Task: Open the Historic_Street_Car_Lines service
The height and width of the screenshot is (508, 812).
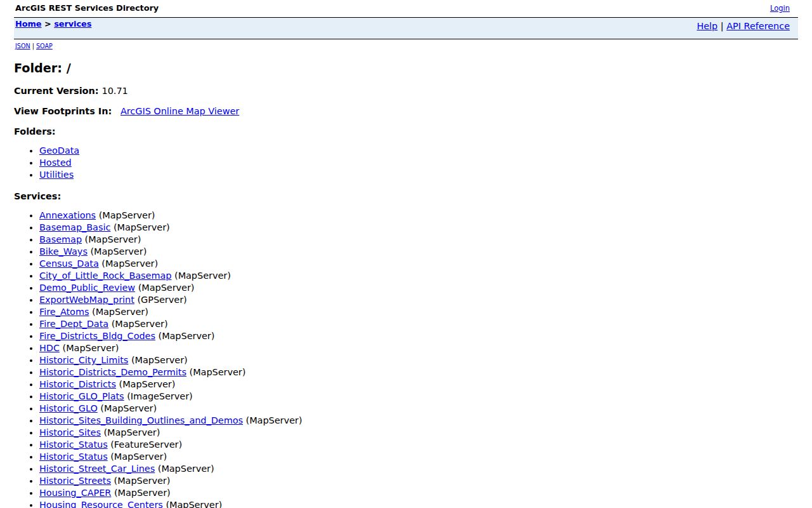Action: 97,469
